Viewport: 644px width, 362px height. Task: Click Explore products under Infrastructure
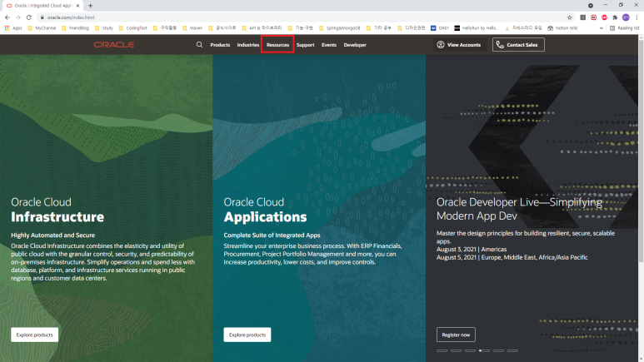tap(34, 335)
